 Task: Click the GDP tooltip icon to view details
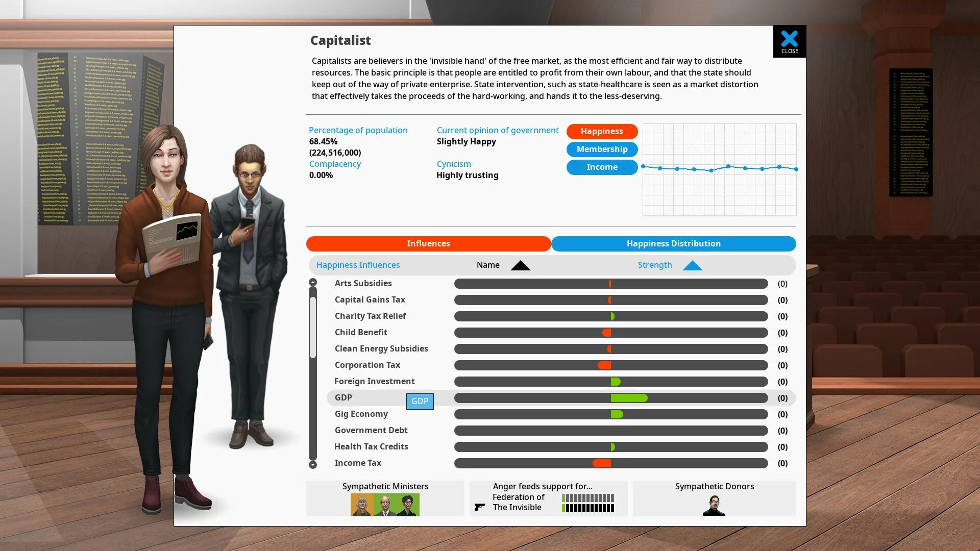[420, 401]
